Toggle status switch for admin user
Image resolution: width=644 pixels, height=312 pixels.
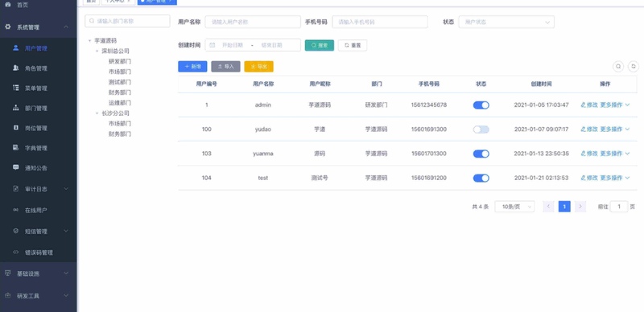coord(481,105)
